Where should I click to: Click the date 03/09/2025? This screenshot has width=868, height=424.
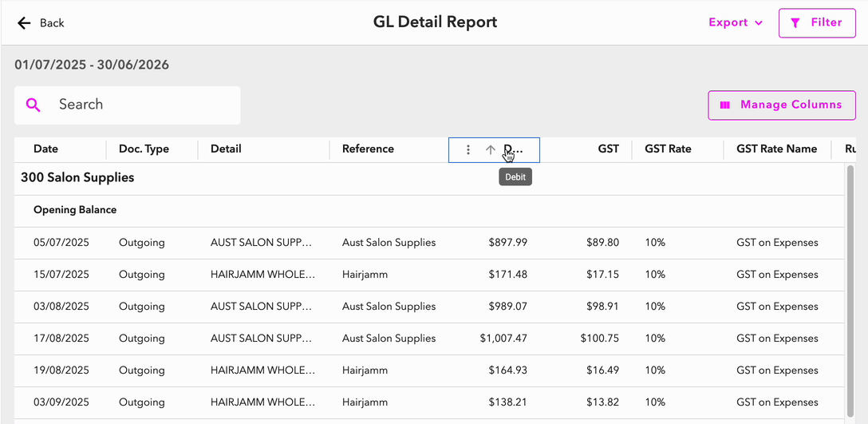(x=61, y=402)
